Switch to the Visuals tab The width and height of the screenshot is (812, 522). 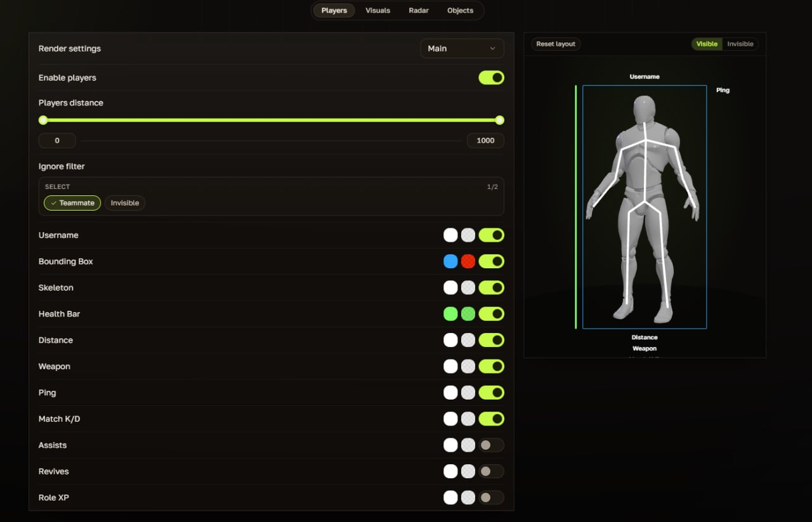pos(377,11)
